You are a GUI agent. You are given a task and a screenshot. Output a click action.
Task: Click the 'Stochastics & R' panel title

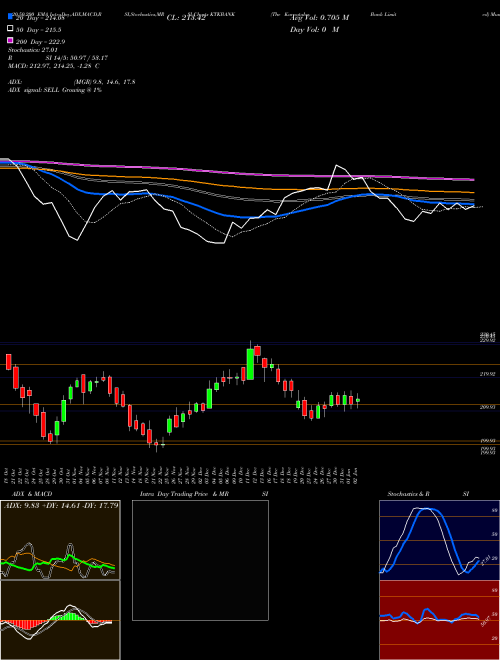(409, 494)
